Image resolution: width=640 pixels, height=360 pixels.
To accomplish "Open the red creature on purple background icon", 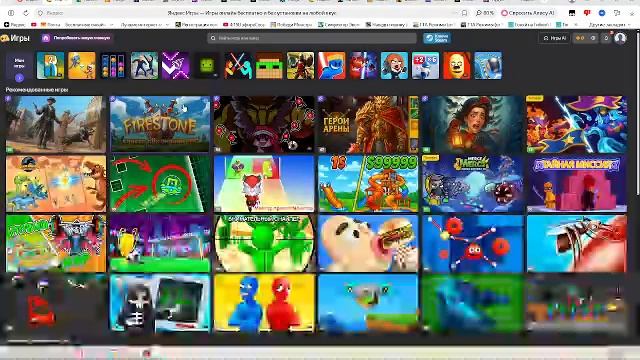I will click(363, 65).
